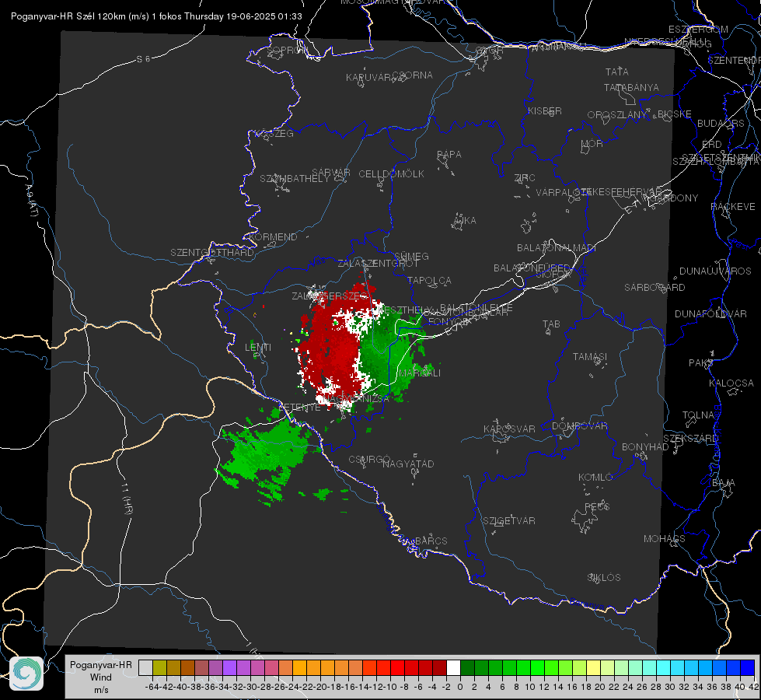Click the BARCS city label
Image resolution: width=761 pixels, height=700 pixels.
[x=431, y=541]
